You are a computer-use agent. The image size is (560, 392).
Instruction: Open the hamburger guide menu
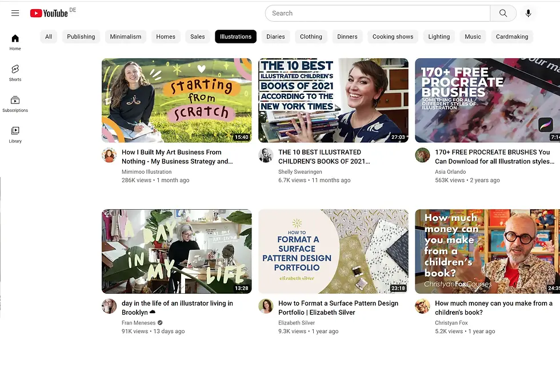tap(15, 13)
